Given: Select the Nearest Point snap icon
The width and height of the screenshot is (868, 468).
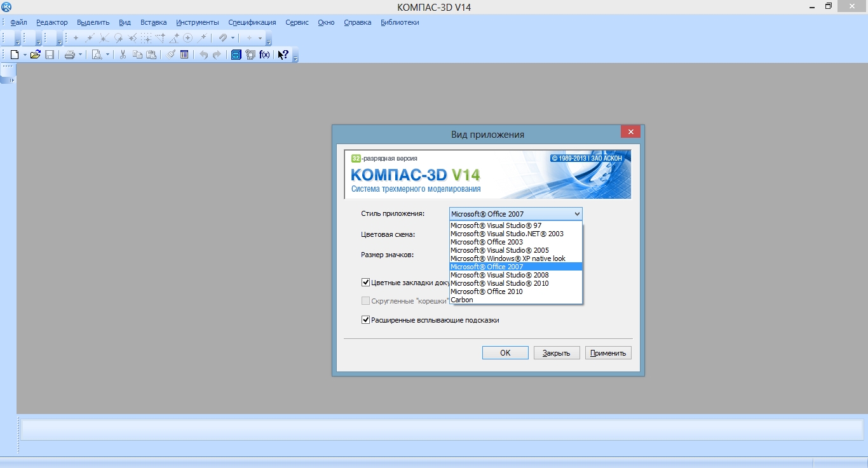Looking at the screenshot, I should coord(76,38).
